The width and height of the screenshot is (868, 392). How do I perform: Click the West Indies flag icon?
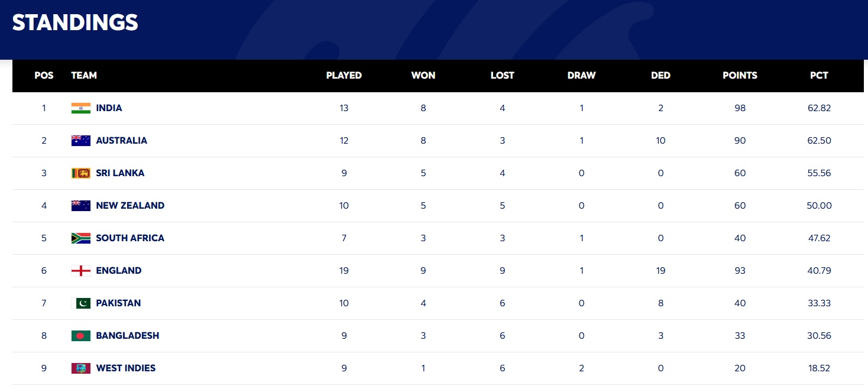tap(80, 368)
